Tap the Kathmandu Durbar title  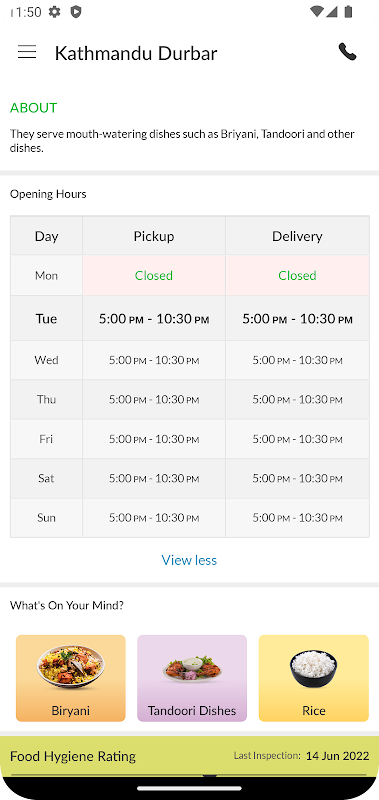tap(136, 53)
